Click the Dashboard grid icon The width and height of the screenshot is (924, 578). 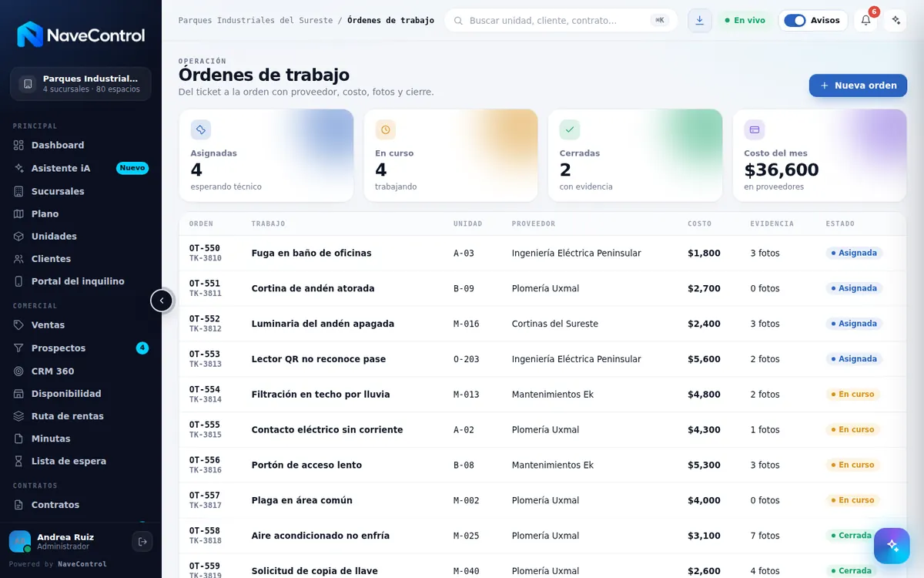pos(19,145)
